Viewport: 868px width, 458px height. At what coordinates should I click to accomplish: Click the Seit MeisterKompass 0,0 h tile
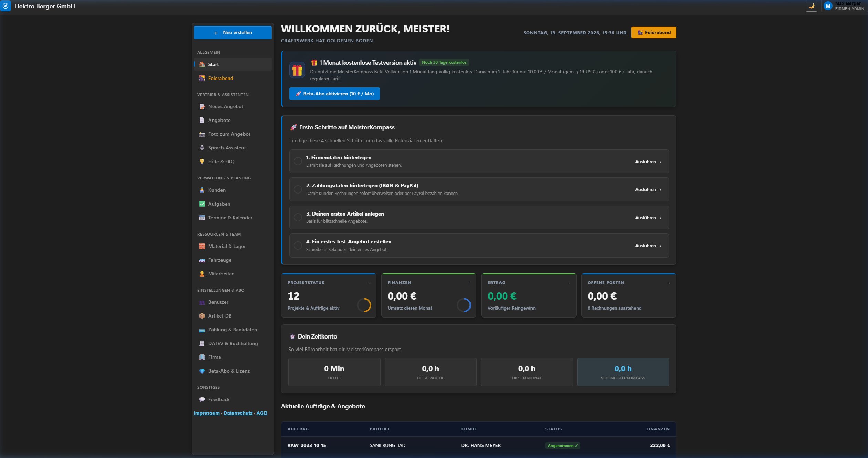[x=623, y=372]
